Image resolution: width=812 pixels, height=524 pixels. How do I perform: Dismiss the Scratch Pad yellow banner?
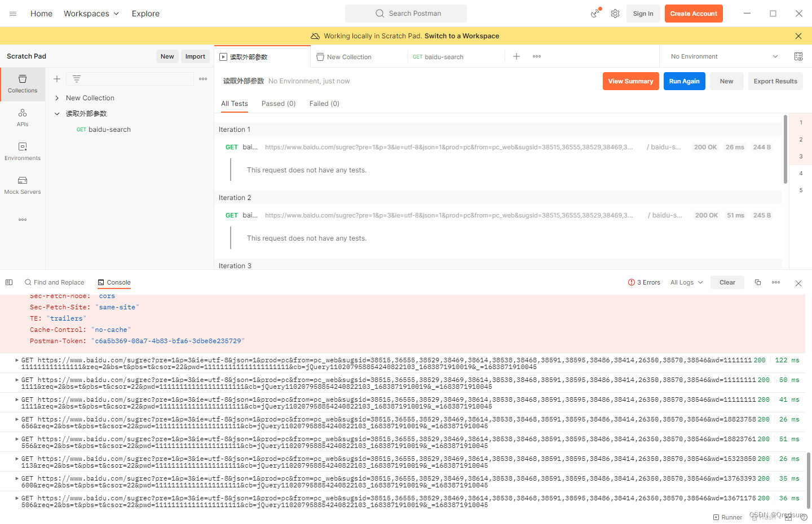coord(798,36)
